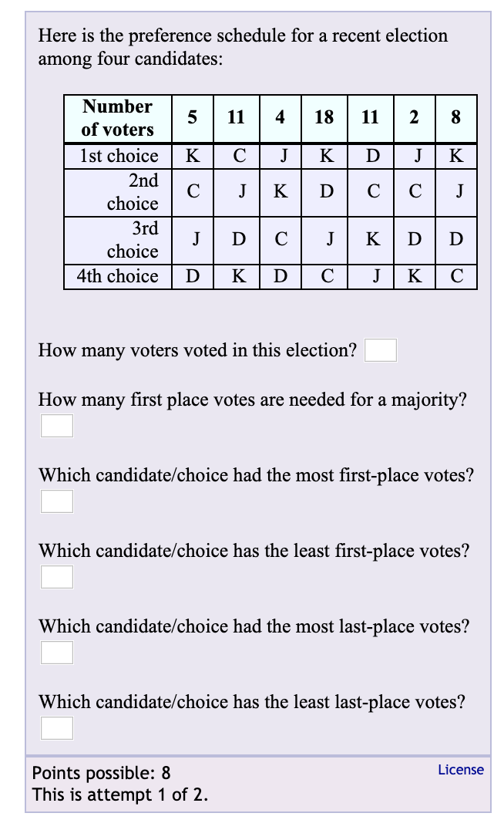Click the total voters answer box
This screenshot has height=830, width=504.
click(381, 350)
